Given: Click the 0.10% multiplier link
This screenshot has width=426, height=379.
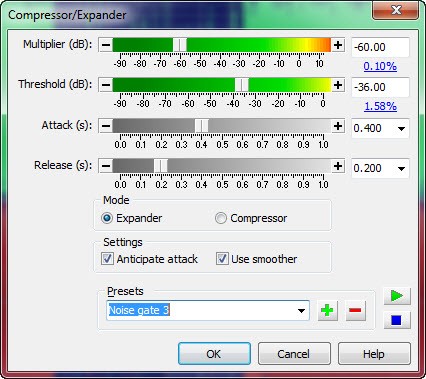Looking at the screenshot, I should pos(380,66).
